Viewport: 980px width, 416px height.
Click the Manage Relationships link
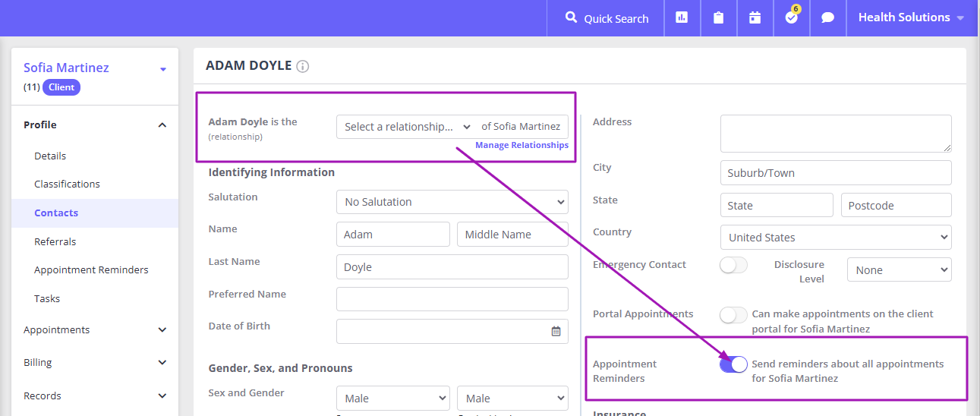(522, 145)
